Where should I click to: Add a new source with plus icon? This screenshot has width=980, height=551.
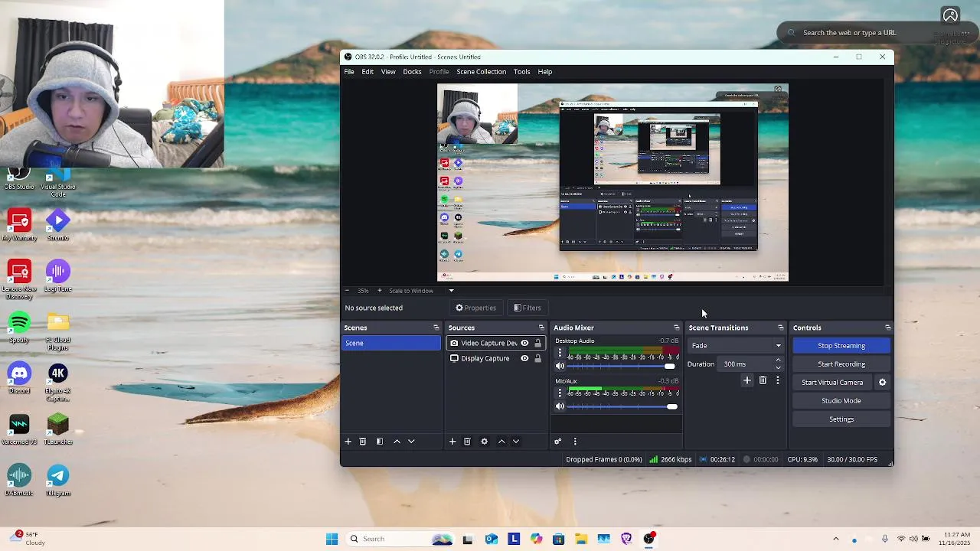coord(452,442)
